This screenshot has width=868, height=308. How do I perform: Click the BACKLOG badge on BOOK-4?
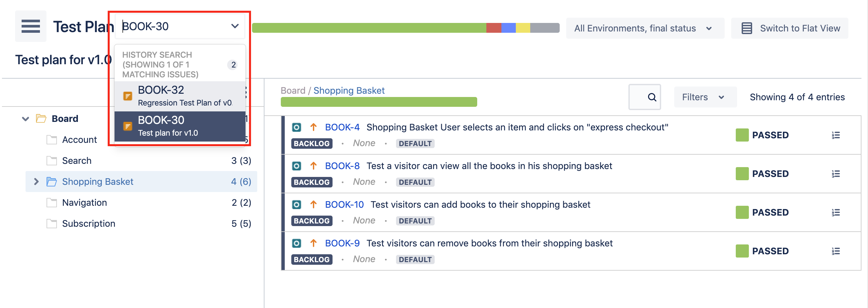point(312,144)
